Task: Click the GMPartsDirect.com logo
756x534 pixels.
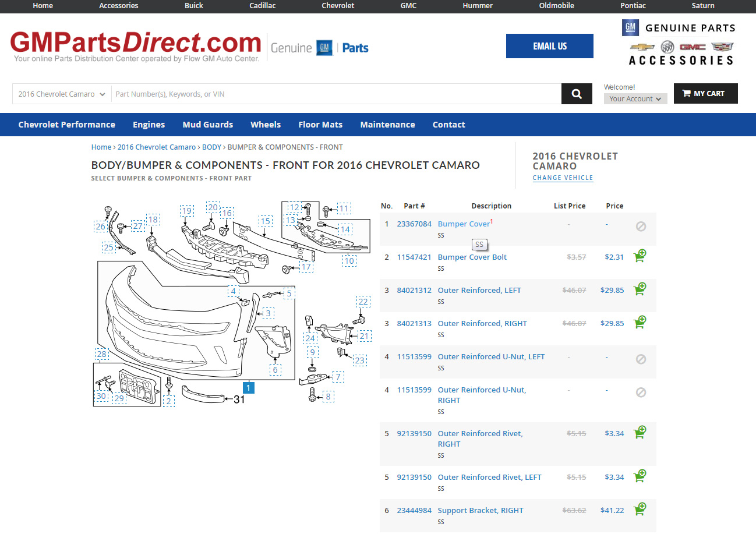Action: click(136, 45)
